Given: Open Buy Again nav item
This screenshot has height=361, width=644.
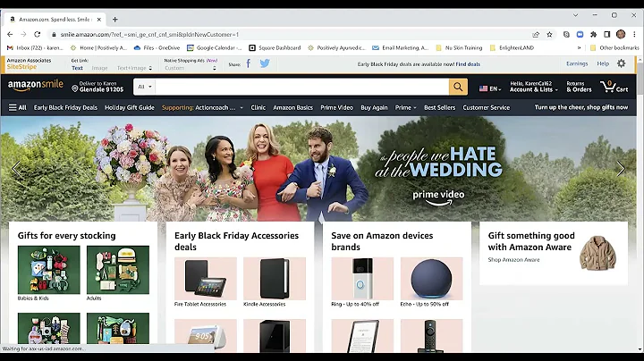Looking at the screenshot, I should pyautogui.click(x=374, y=107).
